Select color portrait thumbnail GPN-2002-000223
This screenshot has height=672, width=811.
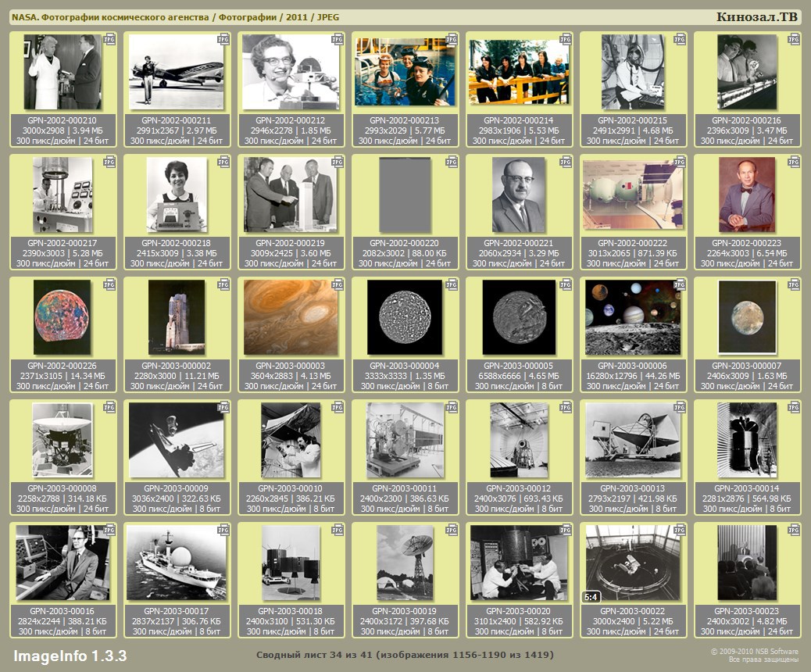[747, 195]
